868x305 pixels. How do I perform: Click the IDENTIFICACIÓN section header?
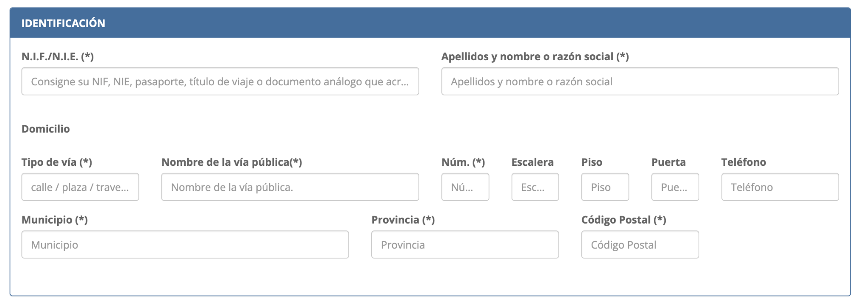[64, 23]
